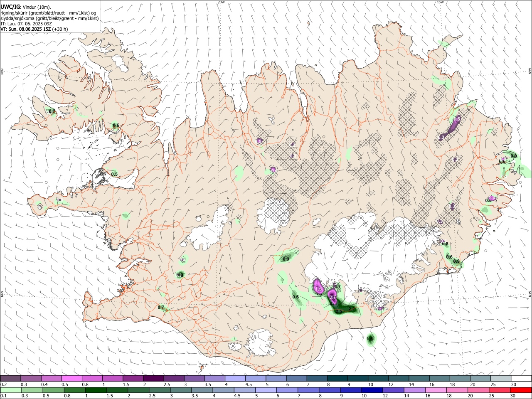The height and width of the screenshot is (399, 532).
Task: Click the '0.1' label on the lower scale
Action: (3, 396)
